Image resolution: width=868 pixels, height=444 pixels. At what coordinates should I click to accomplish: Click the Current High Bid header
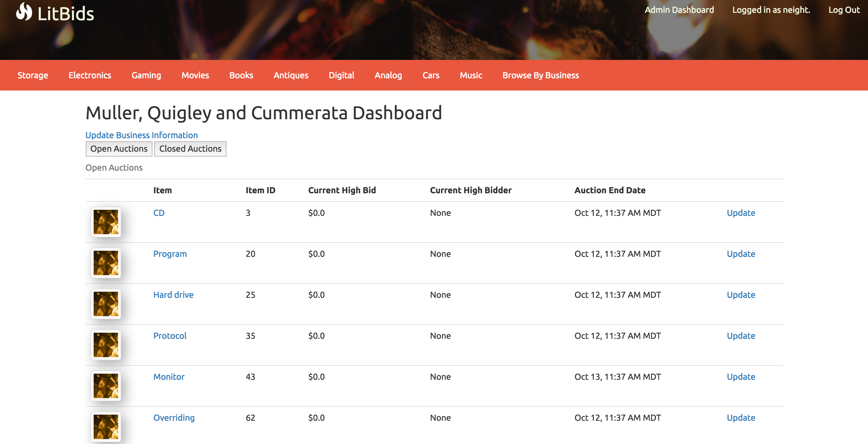point(342,190)
